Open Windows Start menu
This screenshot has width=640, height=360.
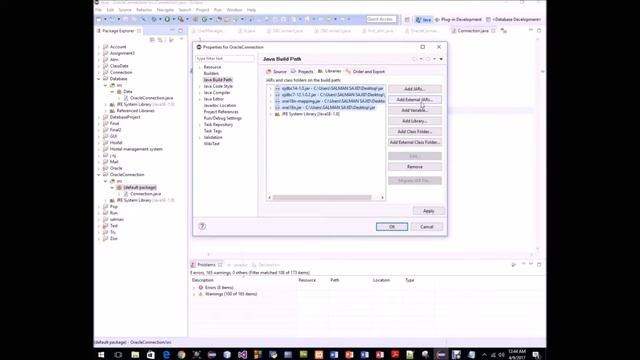click(x=101, y=355)
